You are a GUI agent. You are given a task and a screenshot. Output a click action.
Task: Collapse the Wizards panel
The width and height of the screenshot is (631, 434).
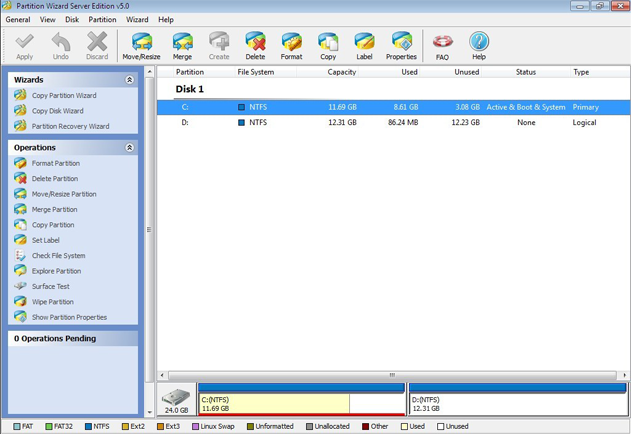click(x=129, y=80)
